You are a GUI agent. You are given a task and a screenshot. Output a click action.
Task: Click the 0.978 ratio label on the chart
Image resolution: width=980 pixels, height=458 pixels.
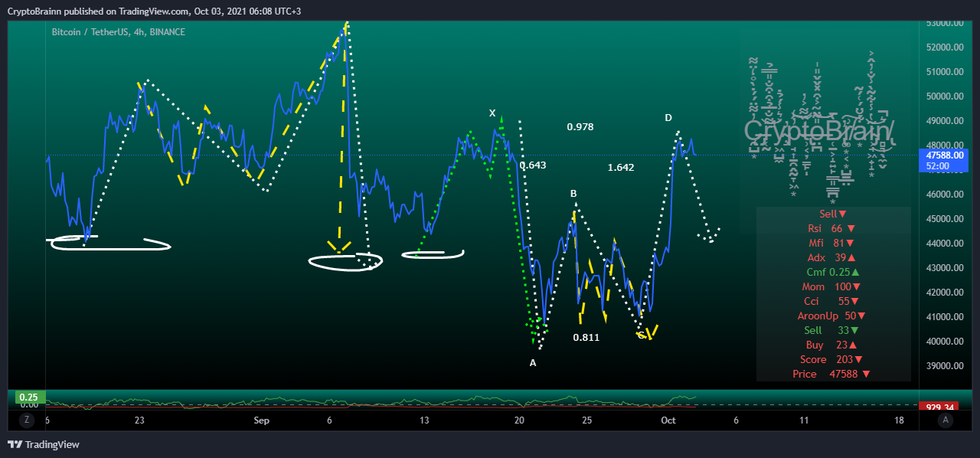(580, 126)
